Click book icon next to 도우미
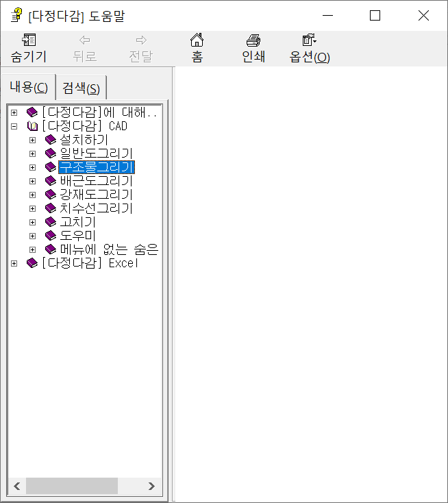Screen dimensions: 448x503 pos(51,236)
